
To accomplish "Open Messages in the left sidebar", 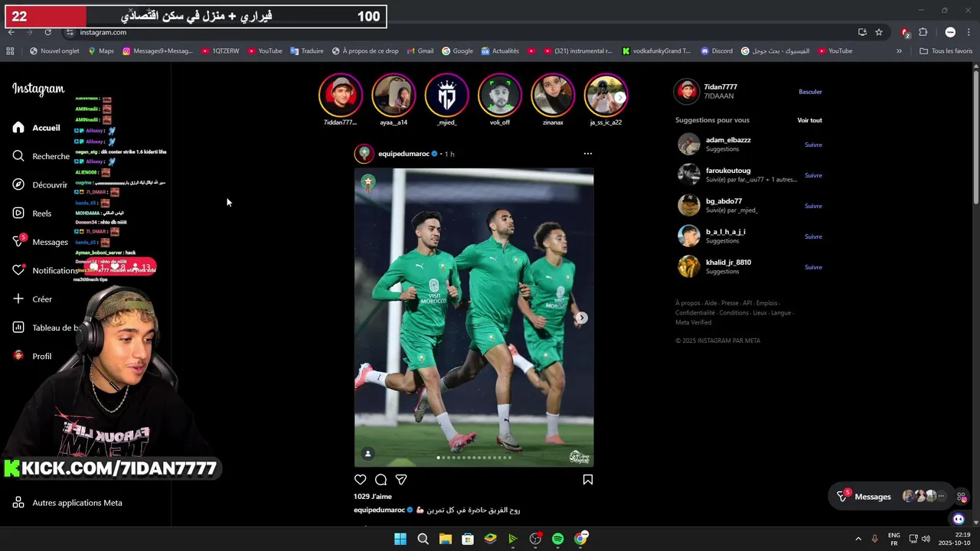I will click(41, 242).
